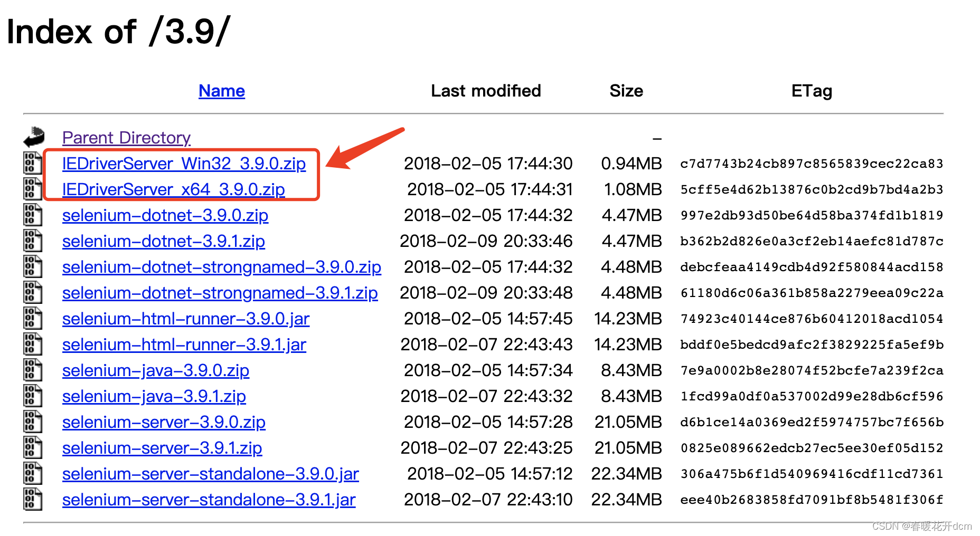Click the 1.08MB size value
The height and width of the screenshot is (536, 980).
point(633,189)
